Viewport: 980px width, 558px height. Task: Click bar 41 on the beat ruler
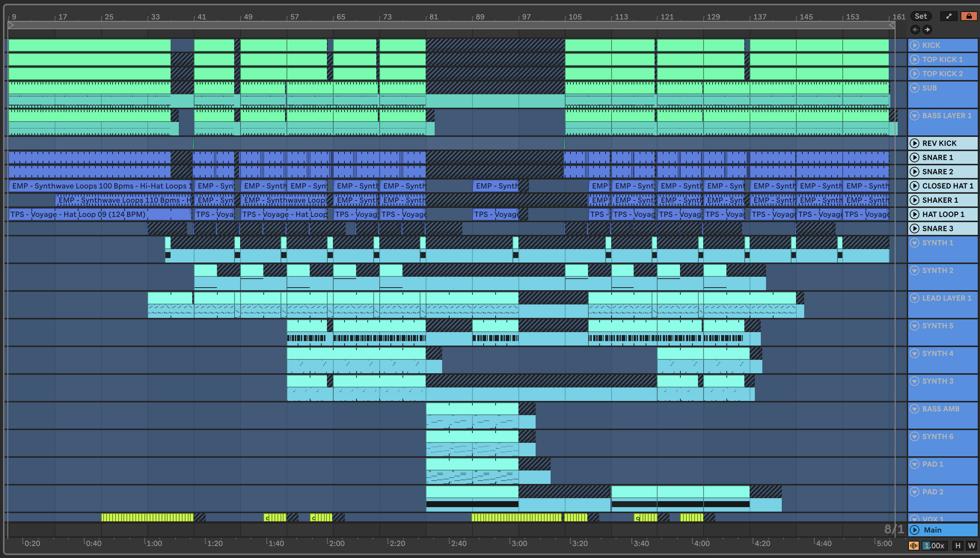point(202,17)
